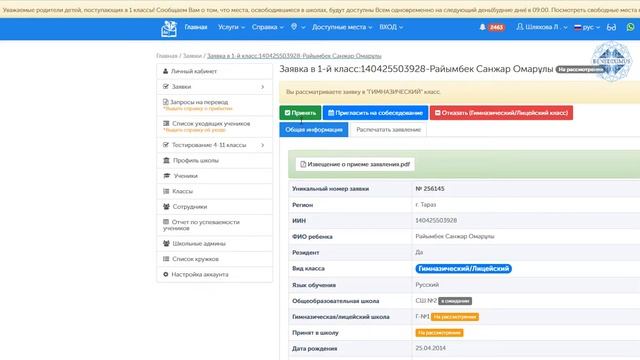Expand the Услуги dropdown menu
This screenshot has width=640, height=360.
point(231,27)
